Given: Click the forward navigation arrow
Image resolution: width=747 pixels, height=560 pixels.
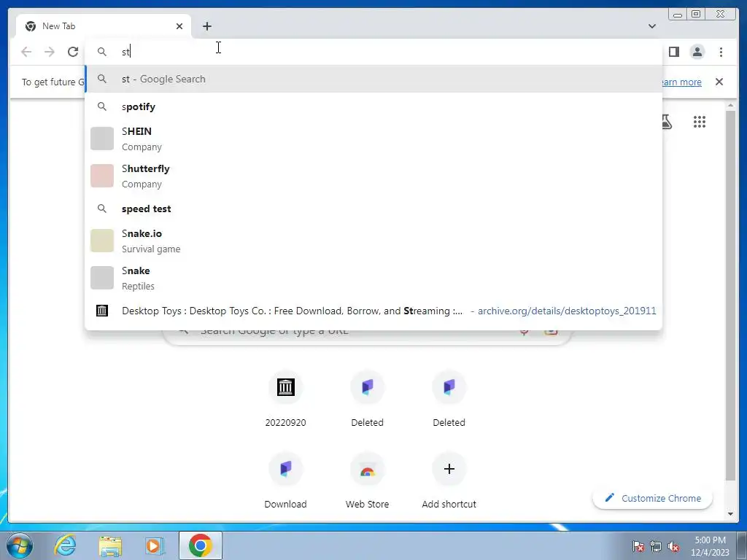Looking at the screenshot, I should point(50,52).
